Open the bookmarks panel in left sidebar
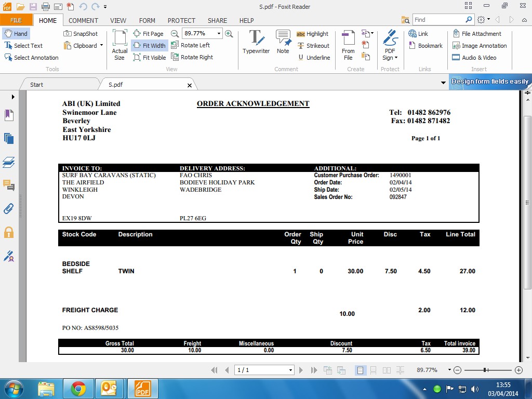The width and height of the screenshot is (532, 399). [9, 115]
